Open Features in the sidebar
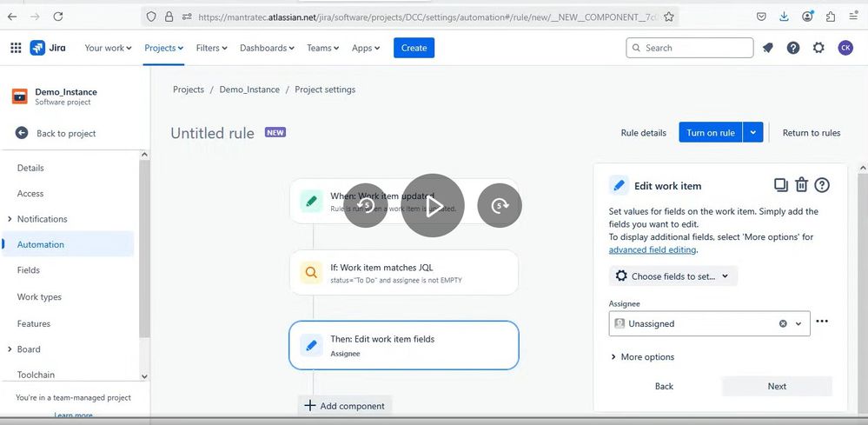The image size is (868, 425). 34,323
